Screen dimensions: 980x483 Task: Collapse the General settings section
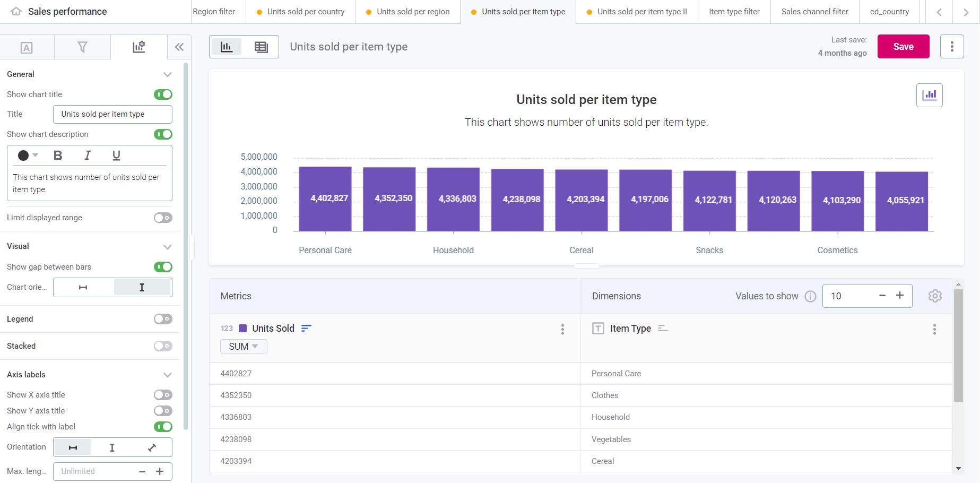pyautogui.click(x=168, y=74)
